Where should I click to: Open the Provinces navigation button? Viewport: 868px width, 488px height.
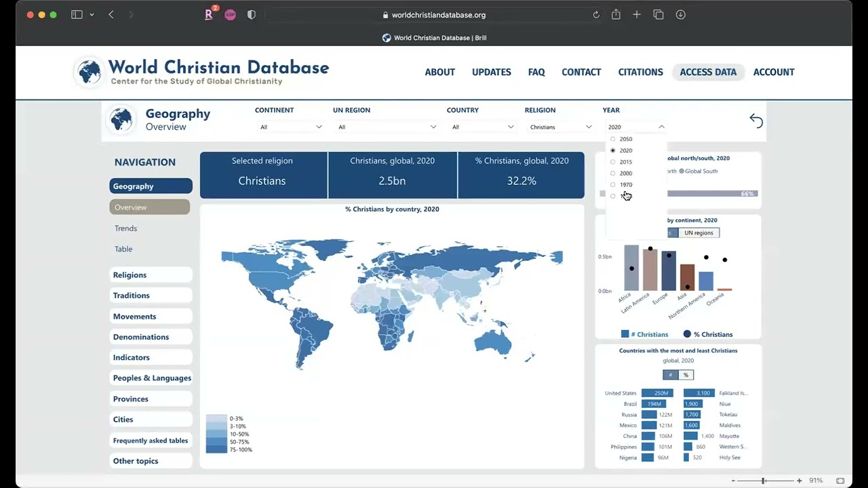tap(151, 399)
